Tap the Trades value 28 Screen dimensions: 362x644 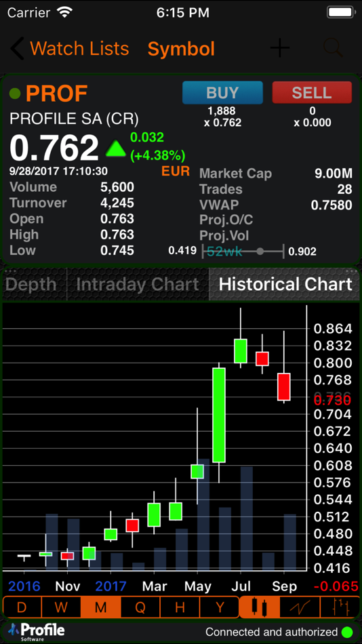345,189
